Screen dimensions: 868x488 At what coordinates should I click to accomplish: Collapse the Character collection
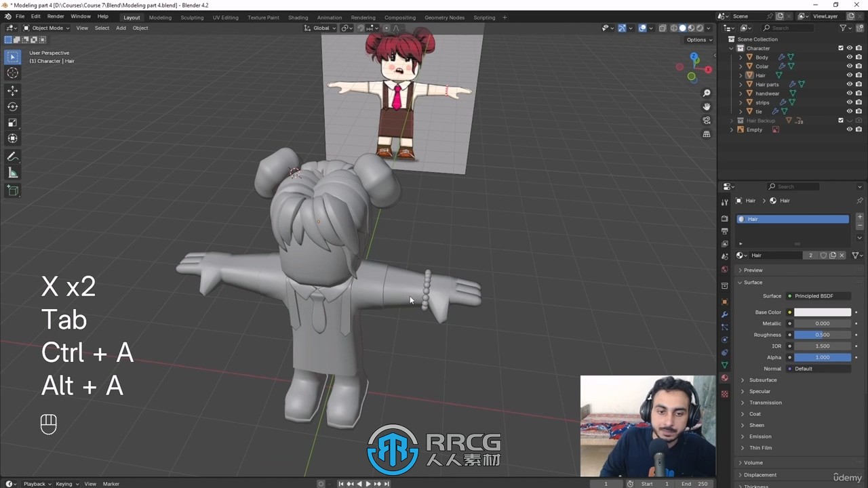tap(732, 48)
